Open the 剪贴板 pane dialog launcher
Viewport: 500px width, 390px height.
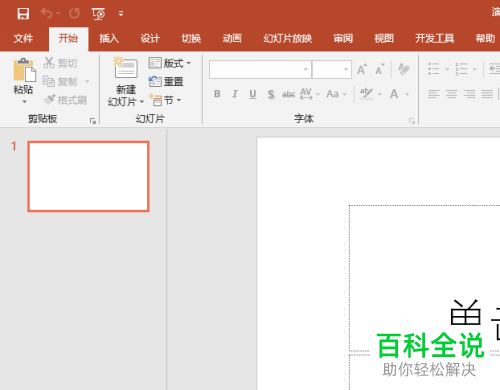click(x=93, y=121)
